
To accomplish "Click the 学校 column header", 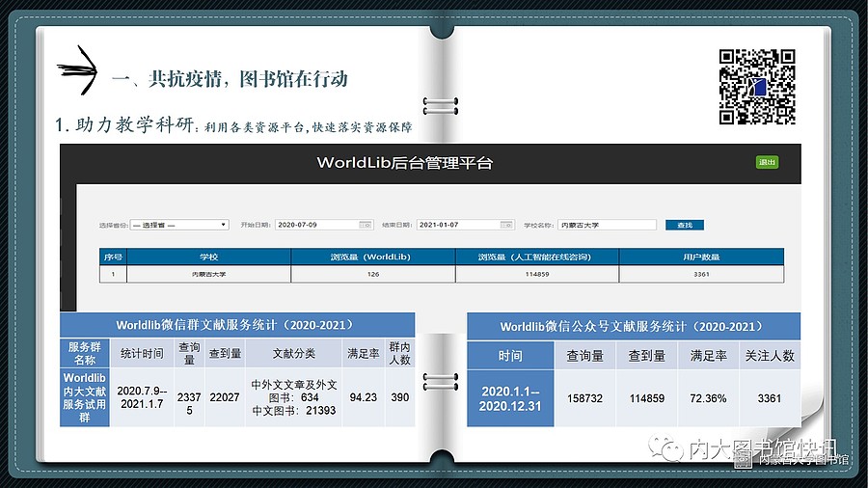I will 208,258.
